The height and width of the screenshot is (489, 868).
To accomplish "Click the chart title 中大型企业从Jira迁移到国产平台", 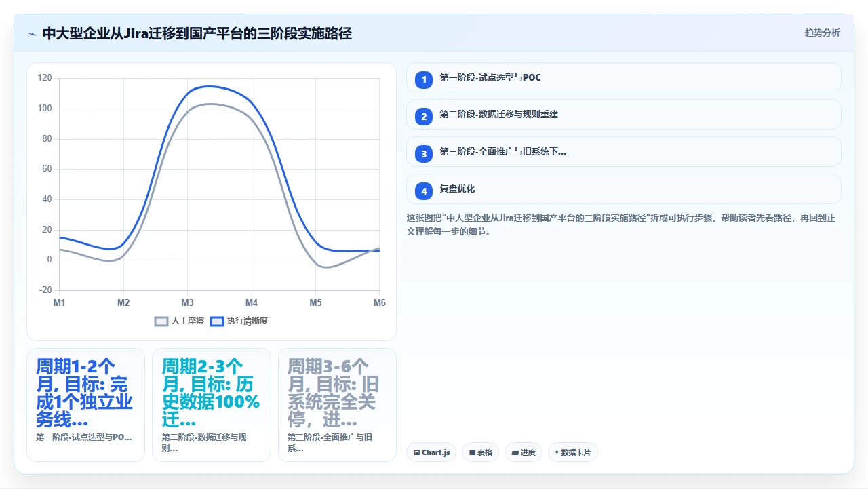I will click(197, 33).
